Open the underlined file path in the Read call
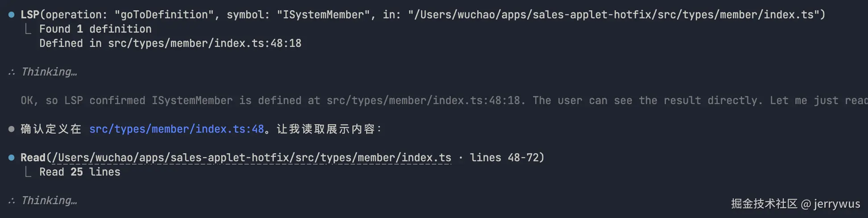 (x=252, y=158)
